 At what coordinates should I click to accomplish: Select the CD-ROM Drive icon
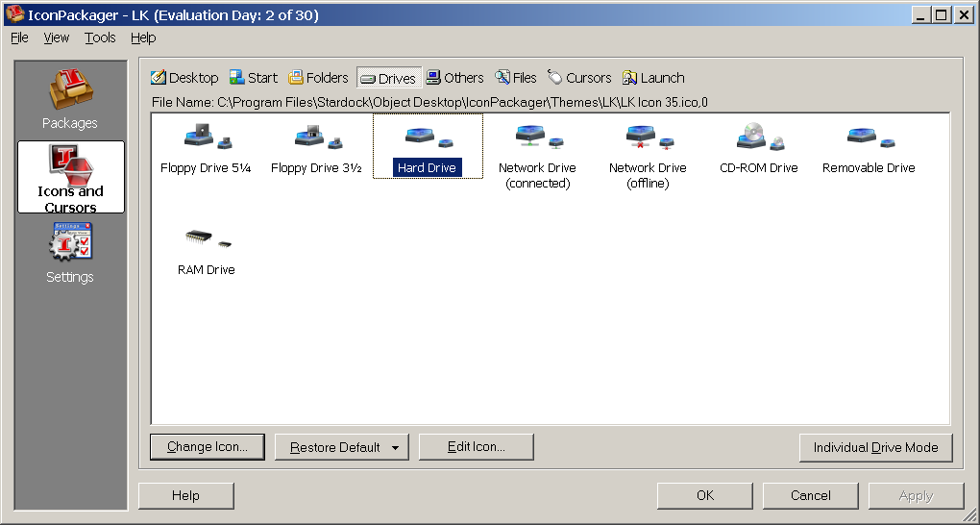point(759,148)
